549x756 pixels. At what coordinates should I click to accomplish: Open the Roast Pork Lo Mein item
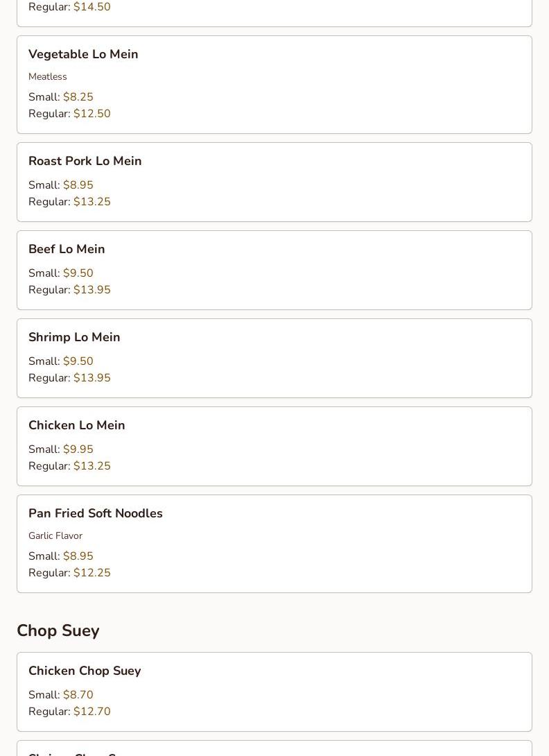(274, 182)
